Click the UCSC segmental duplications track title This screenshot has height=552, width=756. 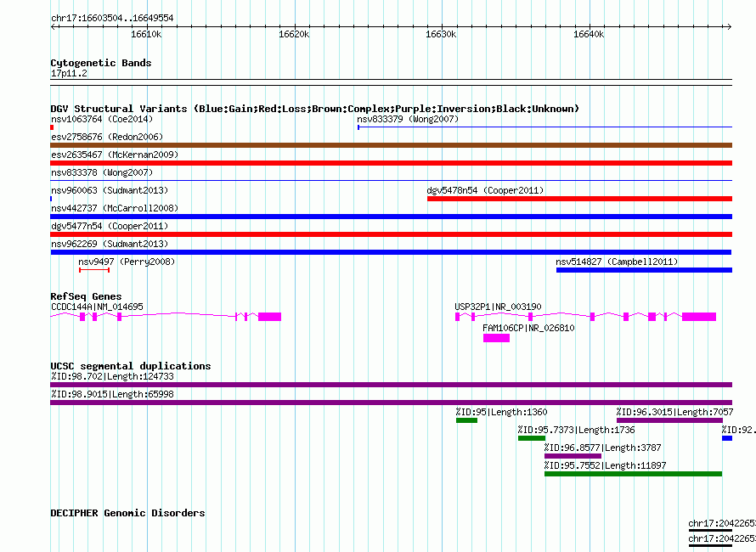[131, 366]
